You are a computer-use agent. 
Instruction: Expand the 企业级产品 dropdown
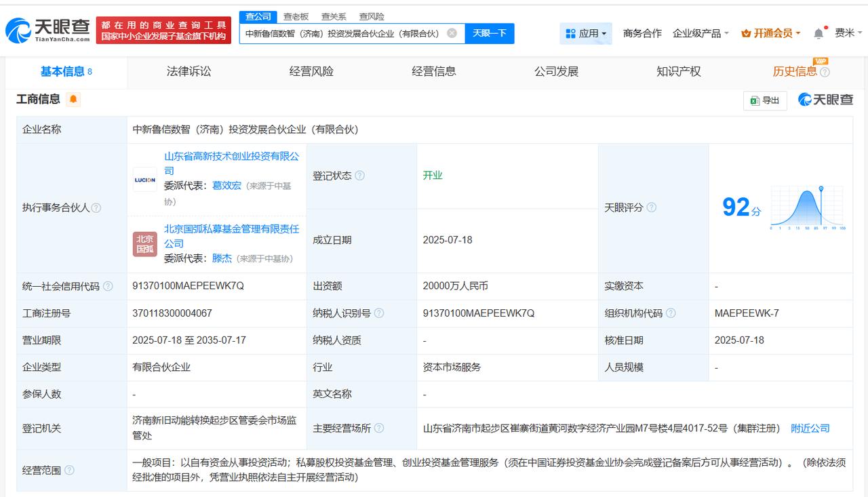pyautogui.click(x=701, y=33)
